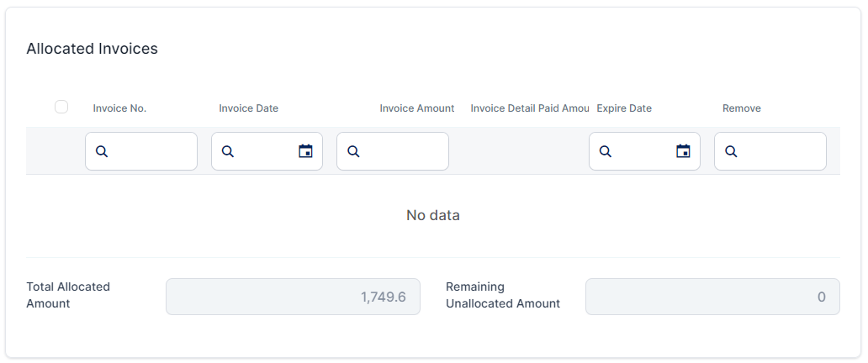Image resolution: width=868 pixels, height=363 pixels.
Task: Sort by Invoice No. column header
Action: [119, 108]
